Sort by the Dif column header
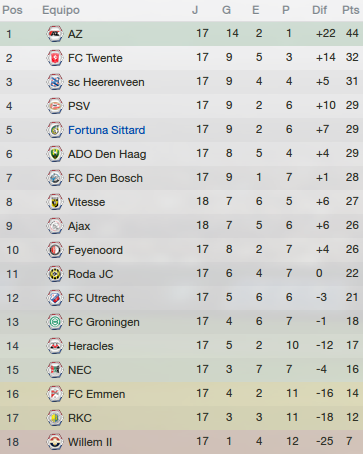 pyautogui.click(x=319, y=10)
